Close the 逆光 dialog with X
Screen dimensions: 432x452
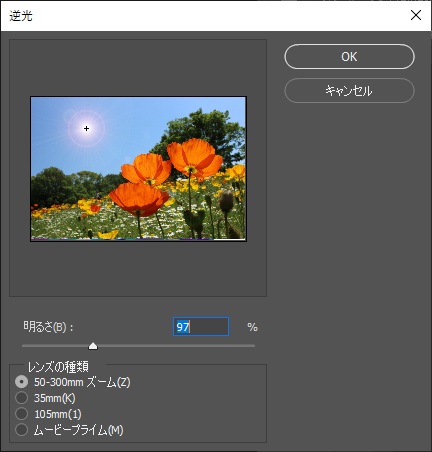coord(416,15)
